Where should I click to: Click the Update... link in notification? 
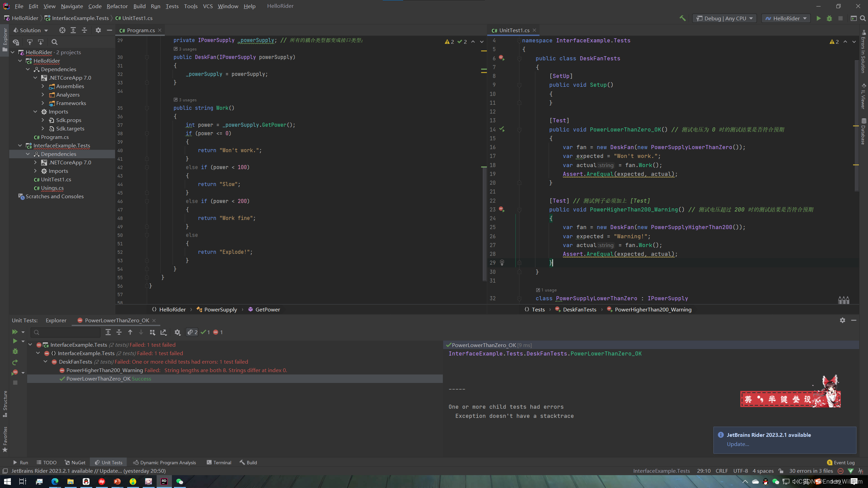coord(738,444)
